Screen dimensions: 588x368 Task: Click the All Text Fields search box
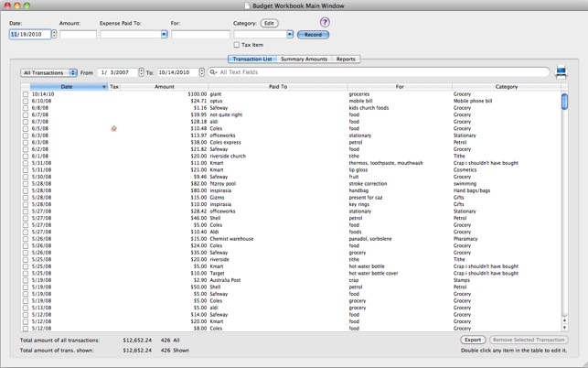pyautogui.click(x=379, y=72)
